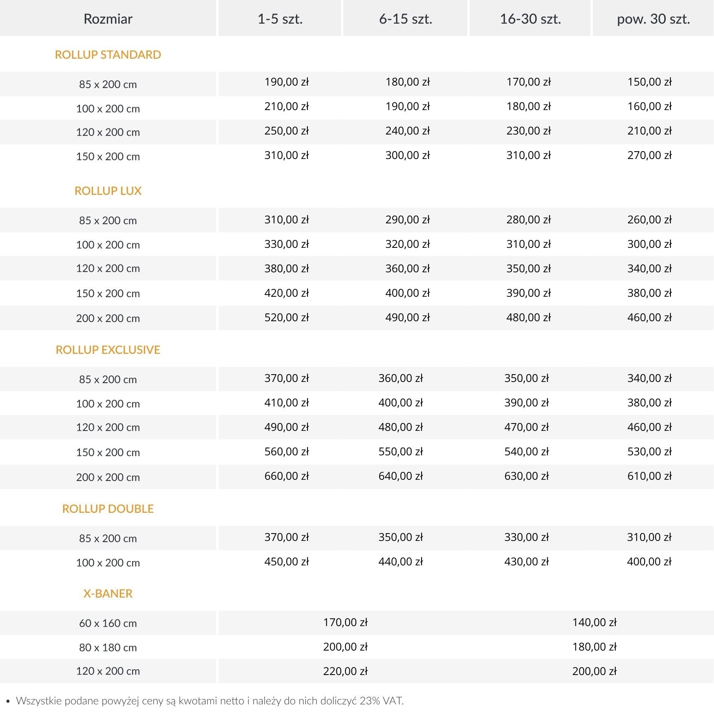Select the 80 x 180 cm size row
Screen dimensions: 714x728
(108, 648)
